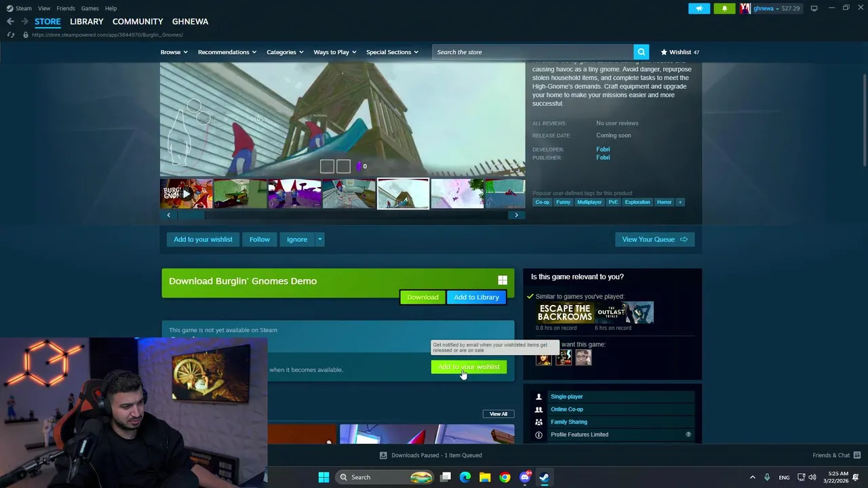
Task: Click the media strip horizontal scrollbar handle
Action: tap(191, 215)
